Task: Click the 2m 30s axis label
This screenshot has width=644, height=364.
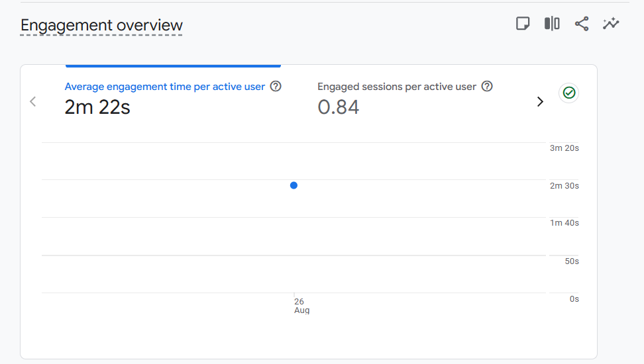Action: coord(564,186)
